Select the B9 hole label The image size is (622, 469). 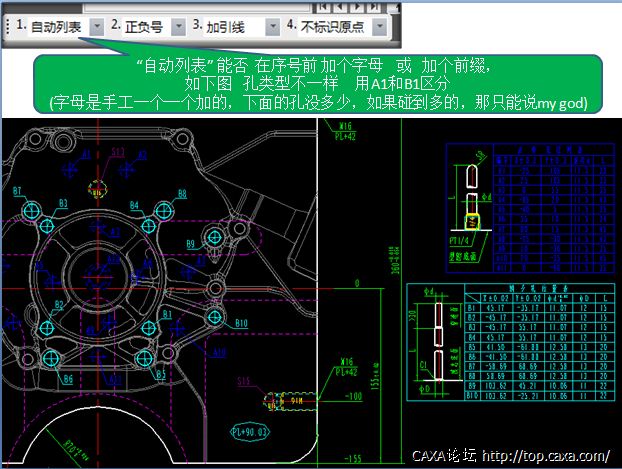click(x=191, y=244)
